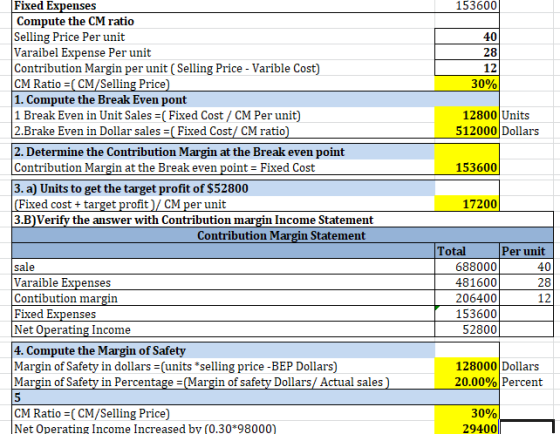Select Contibution margin total 206400

(x=467, y=298)
